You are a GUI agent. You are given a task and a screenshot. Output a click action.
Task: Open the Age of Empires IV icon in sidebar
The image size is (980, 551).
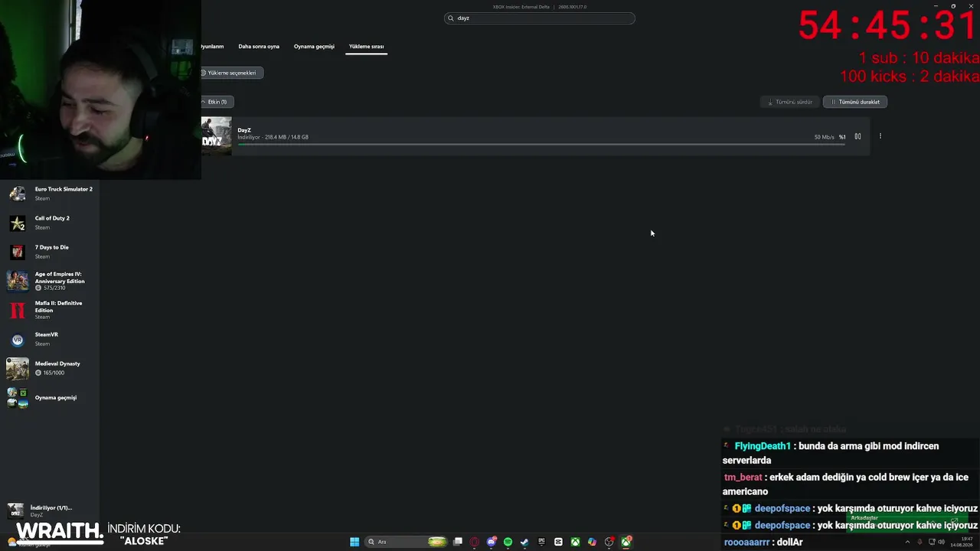click(18, 281)
